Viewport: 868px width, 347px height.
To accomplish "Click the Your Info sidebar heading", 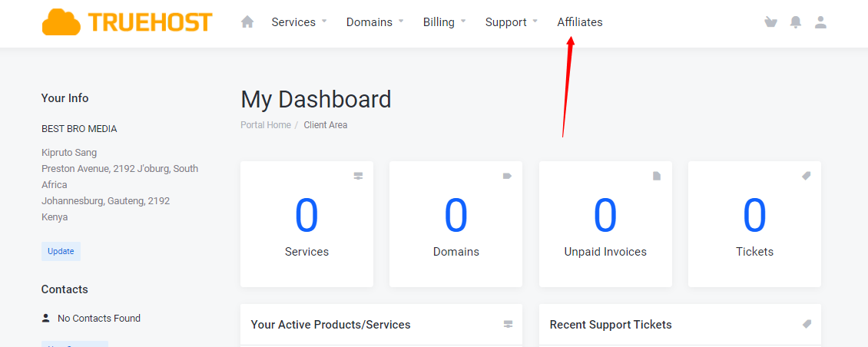I will click(x=65, y=98).
